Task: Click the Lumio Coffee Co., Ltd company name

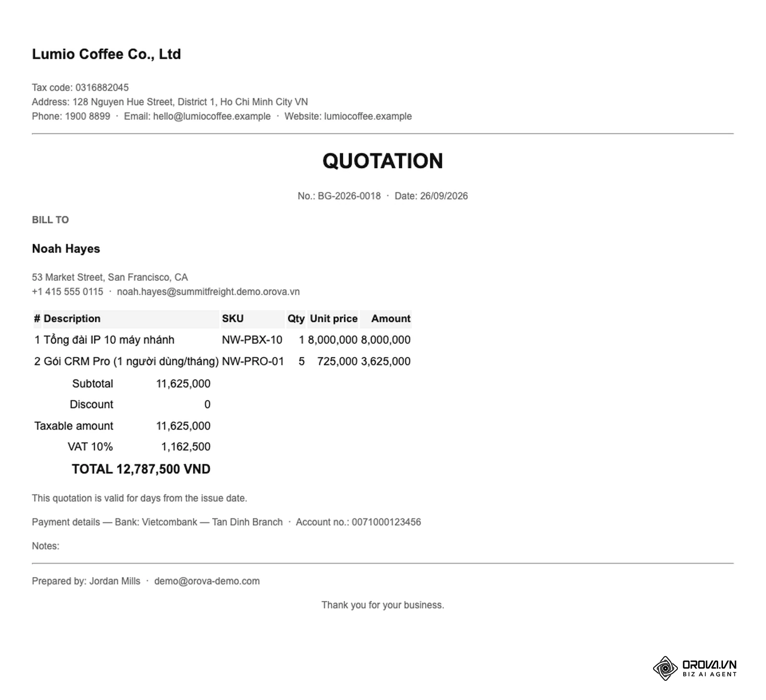Action: [106, 54]
